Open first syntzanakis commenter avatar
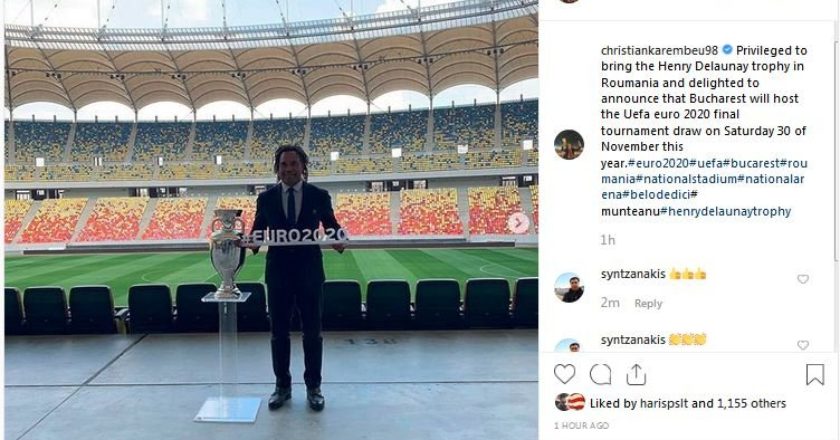Viewport: 840px width, 440px height. [x=569, y=288]
